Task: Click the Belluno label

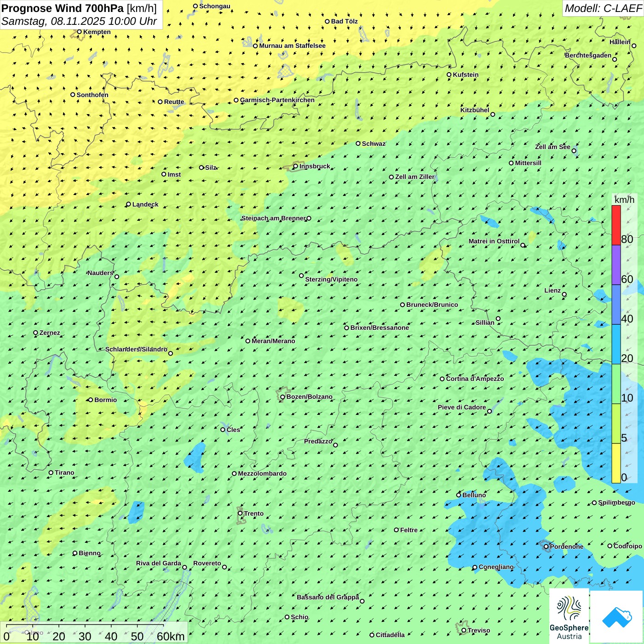Action: coord(474,495)
